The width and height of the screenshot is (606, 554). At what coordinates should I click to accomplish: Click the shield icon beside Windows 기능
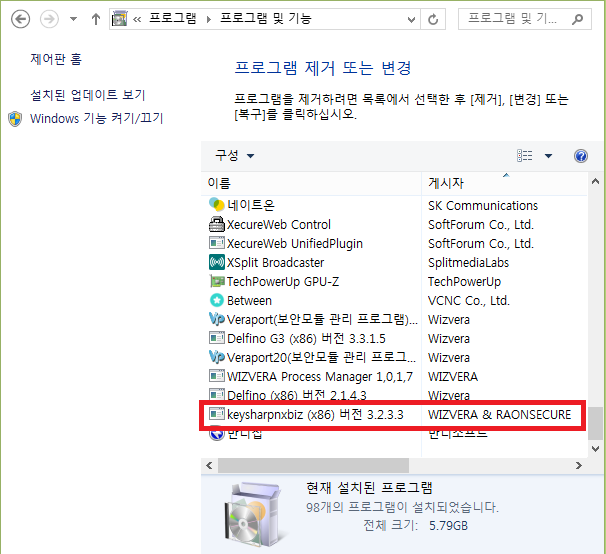pyautogui.click(x=15, y=119)
